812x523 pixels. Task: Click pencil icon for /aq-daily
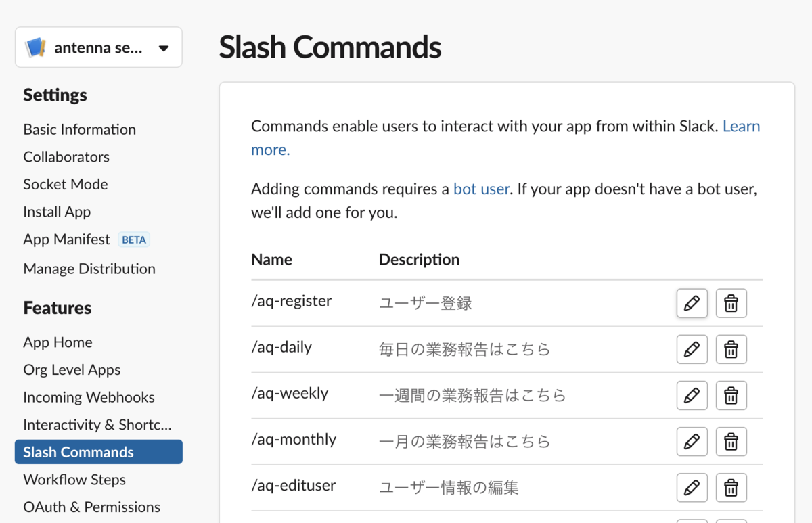click(x=692, y=349)
